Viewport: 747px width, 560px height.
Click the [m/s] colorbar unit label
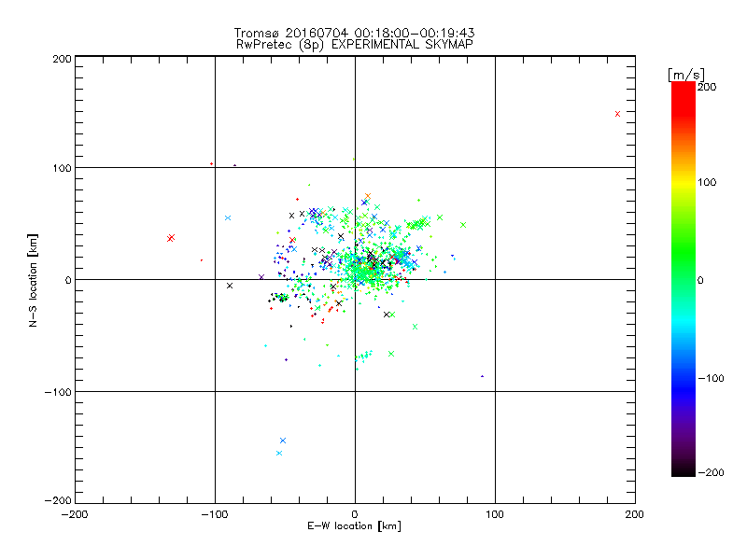pos(686,75)
